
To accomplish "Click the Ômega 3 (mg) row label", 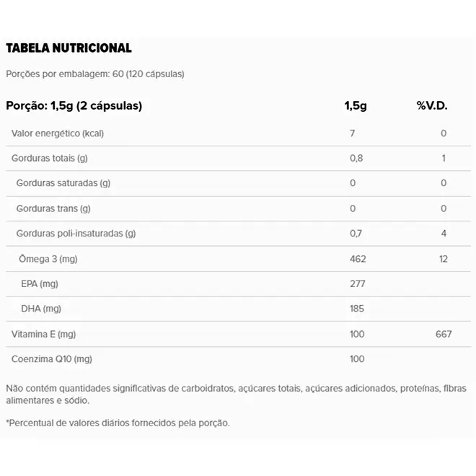I will [x=48, y=259].
